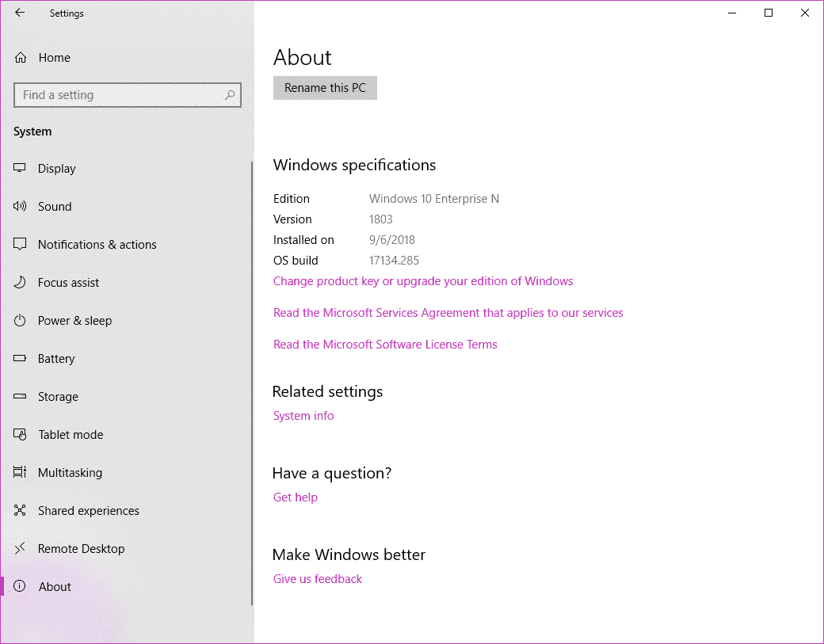Go to Settings Home label
824x644 pixels.
54,58
